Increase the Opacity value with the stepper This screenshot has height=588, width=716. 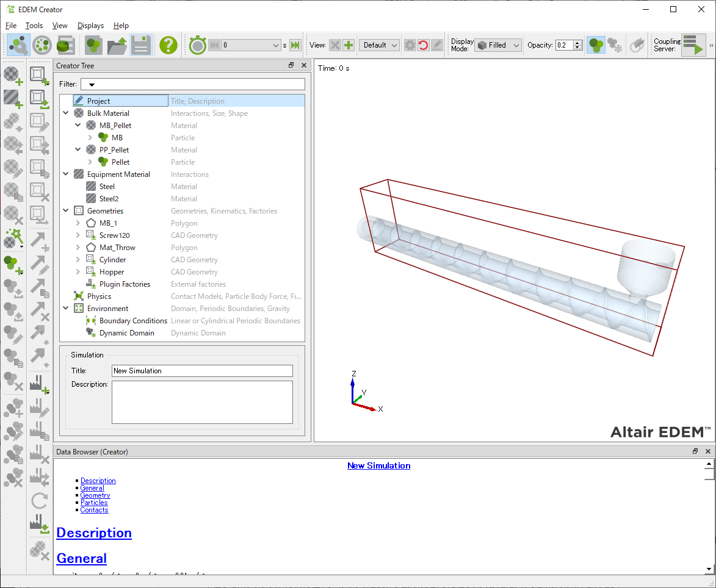[x=577, y=43]
